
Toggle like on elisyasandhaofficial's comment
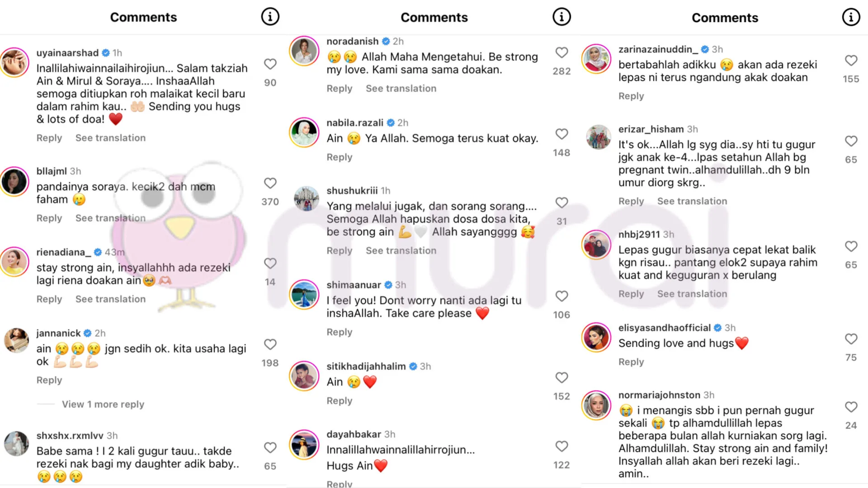851,339
